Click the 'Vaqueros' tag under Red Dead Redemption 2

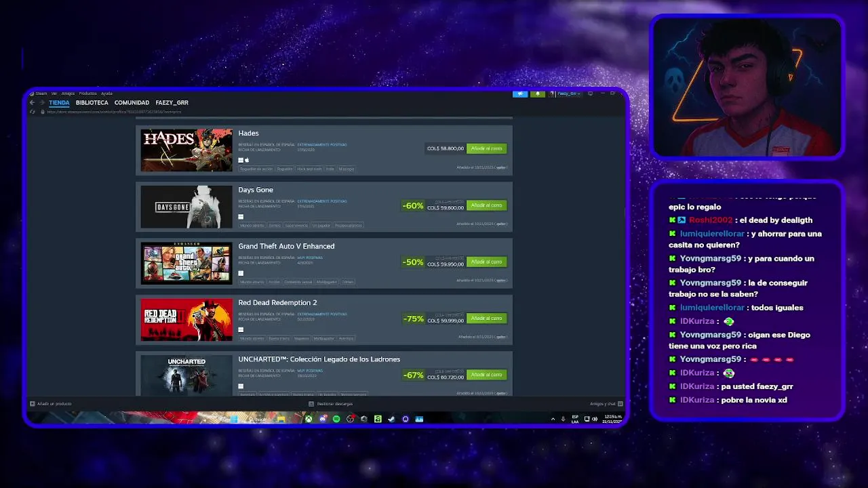click(301, 338)
